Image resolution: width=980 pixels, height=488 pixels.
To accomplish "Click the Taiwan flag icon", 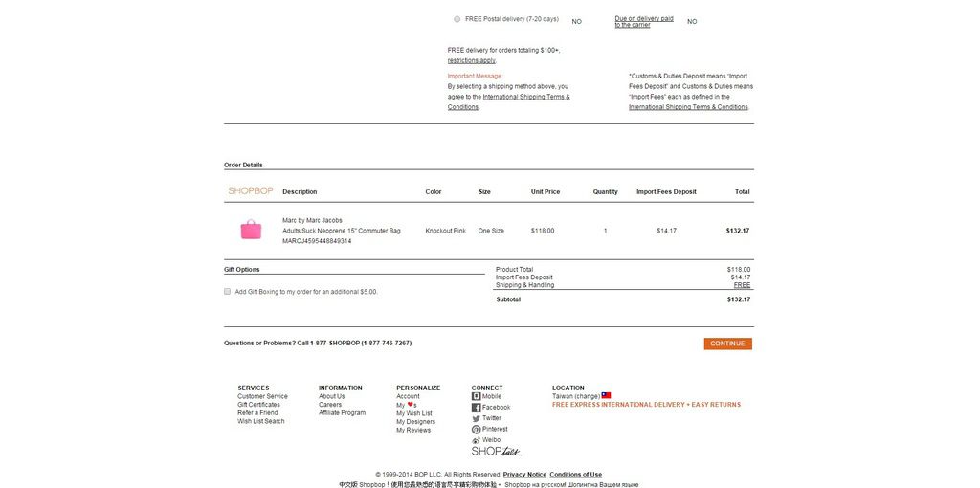I will [x=606, y=395].
